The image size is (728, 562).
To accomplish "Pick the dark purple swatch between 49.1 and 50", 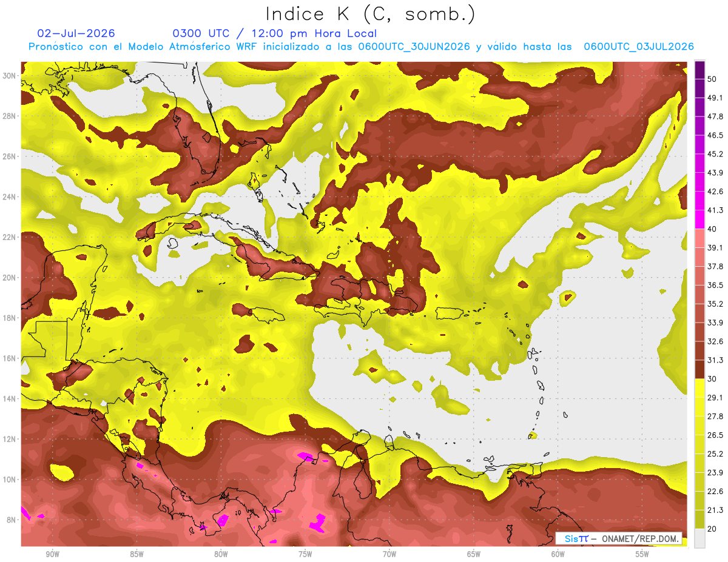I will [699, 88].
